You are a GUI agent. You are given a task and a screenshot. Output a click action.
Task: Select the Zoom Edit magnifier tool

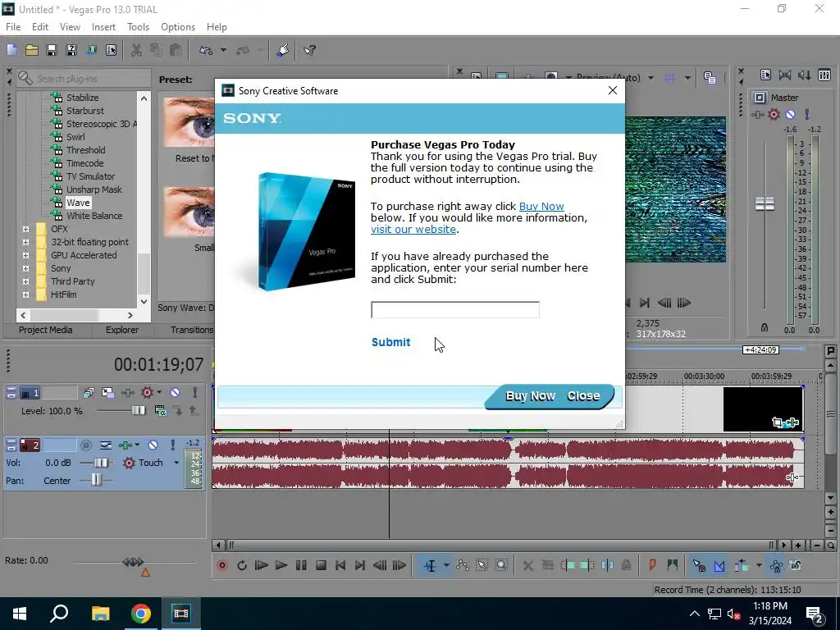(501, 565)
